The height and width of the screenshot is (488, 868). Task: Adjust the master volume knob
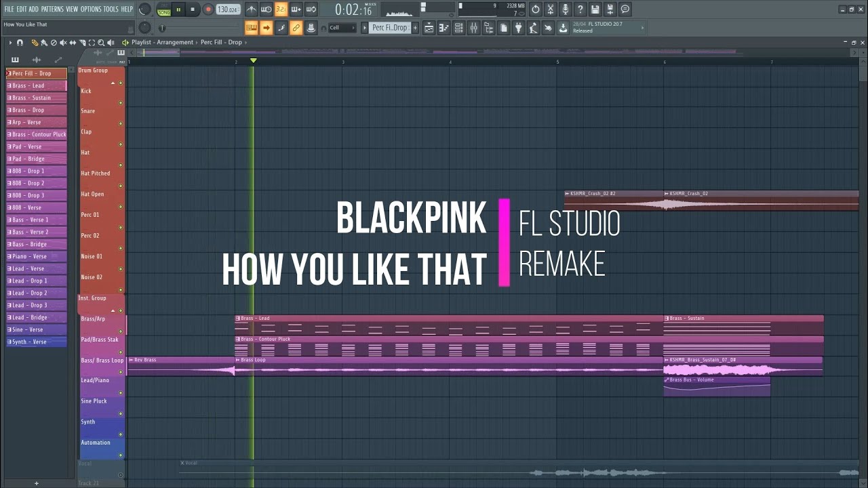(x=144, y=9)
